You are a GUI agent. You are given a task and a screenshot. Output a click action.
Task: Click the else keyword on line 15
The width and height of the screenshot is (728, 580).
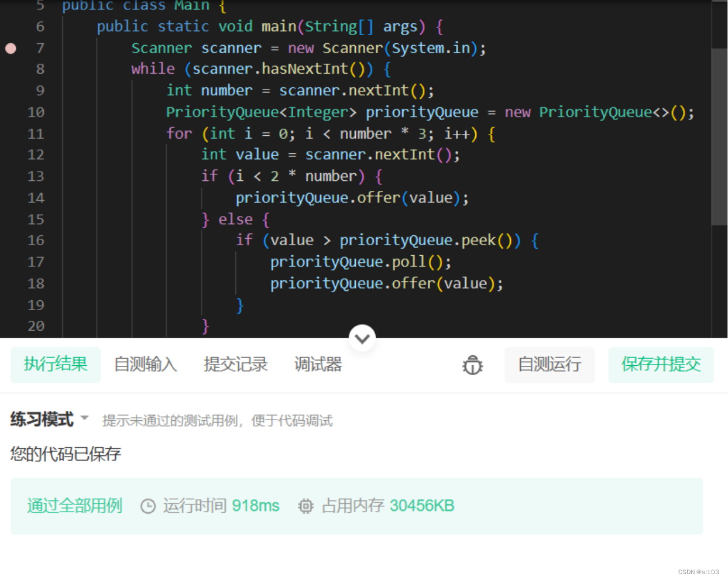[x=235, y=219]
